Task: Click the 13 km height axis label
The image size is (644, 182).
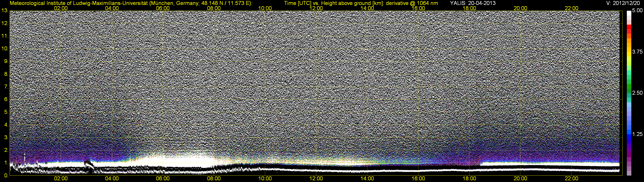Action: coord(5,11)
